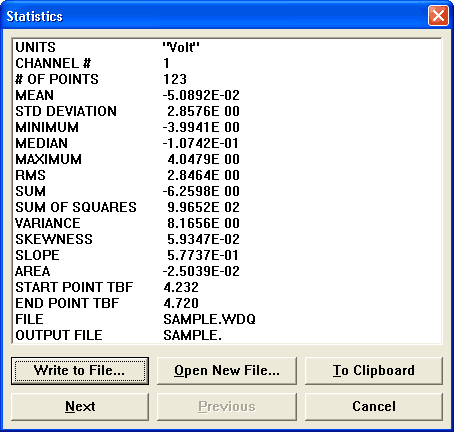Click the MEDIAN value -1.0742E-01
The height and width of the screenshot is (432, 454).
pyautogui.click(x=201, y=143)
